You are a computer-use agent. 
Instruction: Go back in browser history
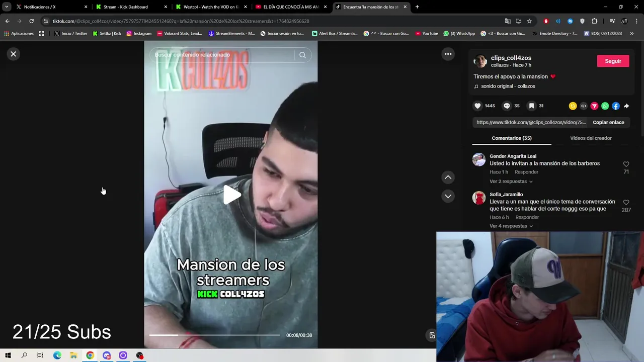point(7,21)
